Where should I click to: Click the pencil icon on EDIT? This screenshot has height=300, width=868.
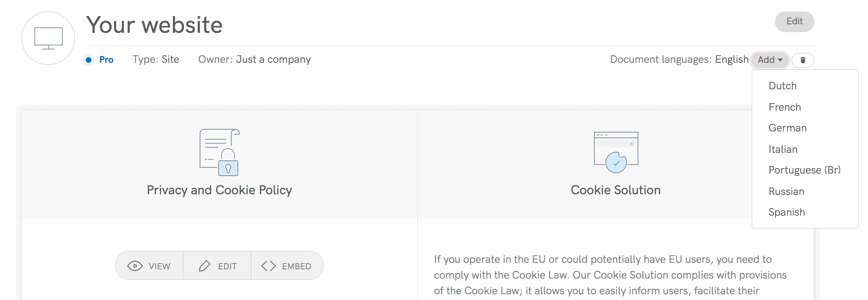[x=205, y=266]
